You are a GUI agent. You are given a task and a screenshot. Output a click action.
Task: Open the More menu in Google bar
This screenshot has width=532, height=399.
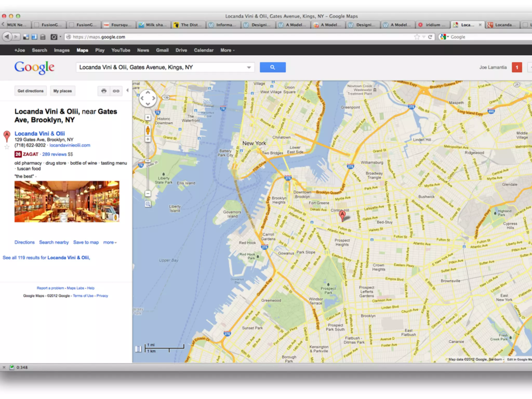coord(227,50)
